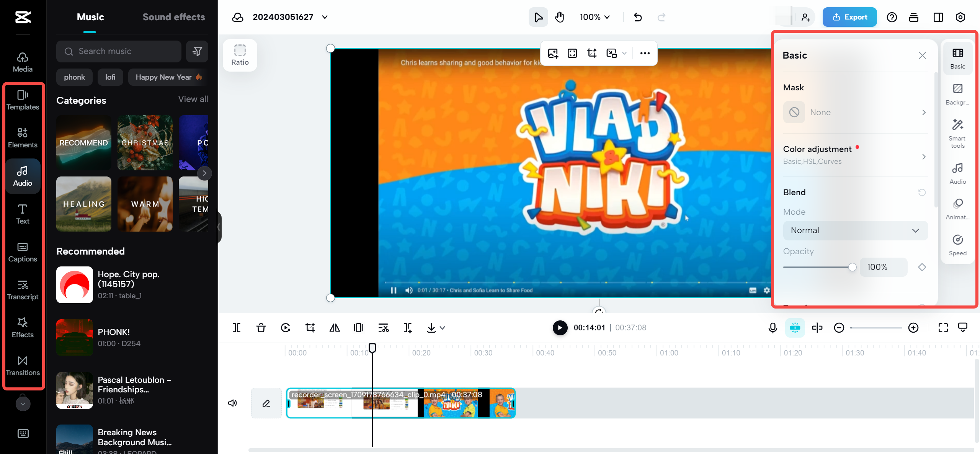980x454 pixels.
Task: Open the Effects panel in the sidebar
Action: tap(23, 327)
